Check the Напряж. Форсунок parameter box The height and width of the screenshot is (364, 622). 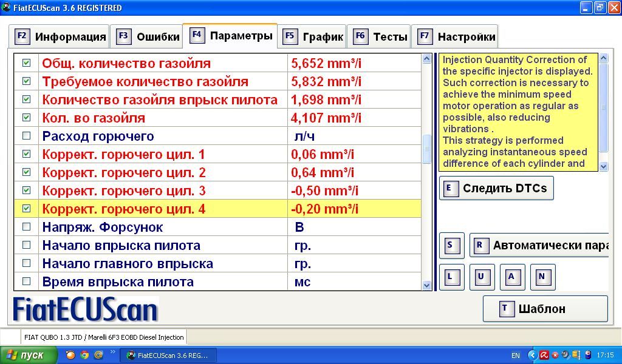[x=27, y=227]
